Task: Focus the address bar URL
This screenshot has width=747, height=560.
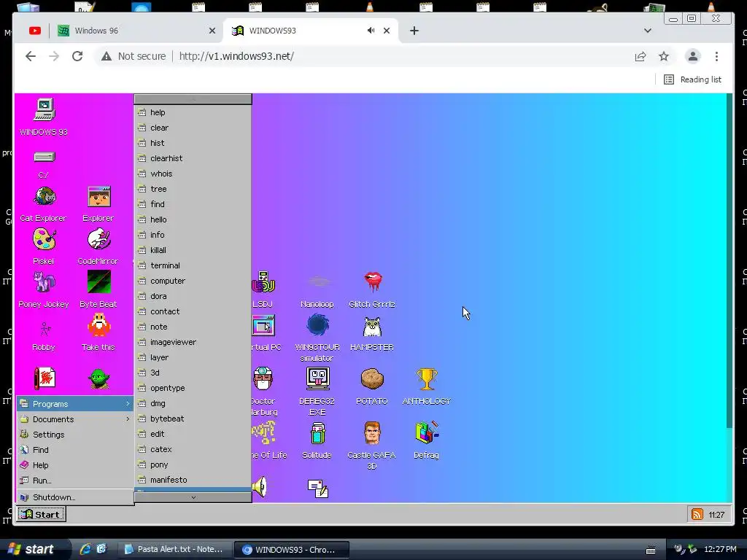Action: pos(236,56)
